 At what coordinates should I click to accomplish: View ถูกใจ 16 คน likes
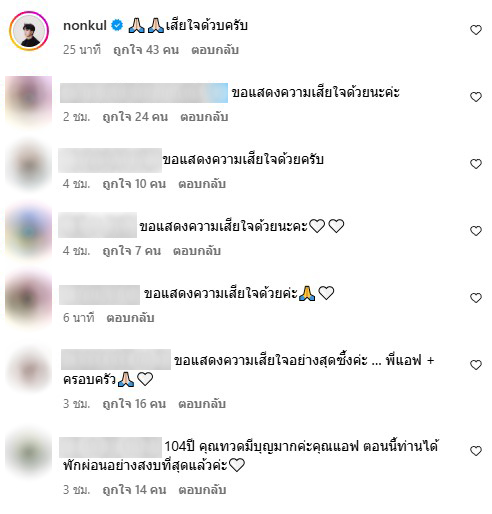point(134,404)
